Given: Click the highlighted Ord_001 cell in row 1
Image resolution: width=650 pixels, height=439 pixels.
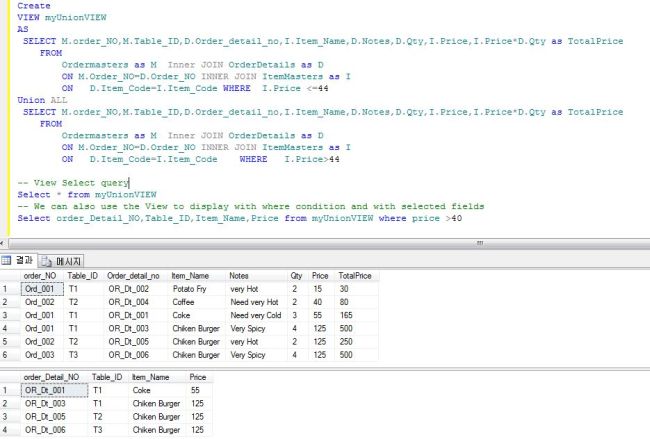Looking at the screenshot, I should point(42,289).
